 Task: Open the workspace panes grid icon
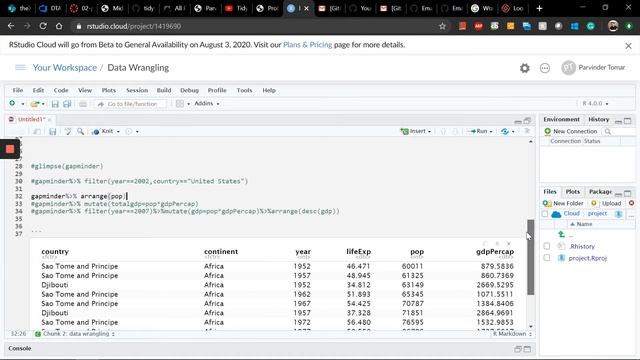tap(180, 104)
